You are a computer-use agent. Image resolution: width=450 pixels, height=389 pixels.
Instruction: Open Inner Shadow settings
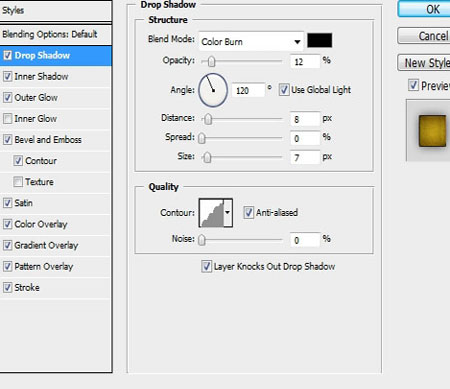[41, 76]
